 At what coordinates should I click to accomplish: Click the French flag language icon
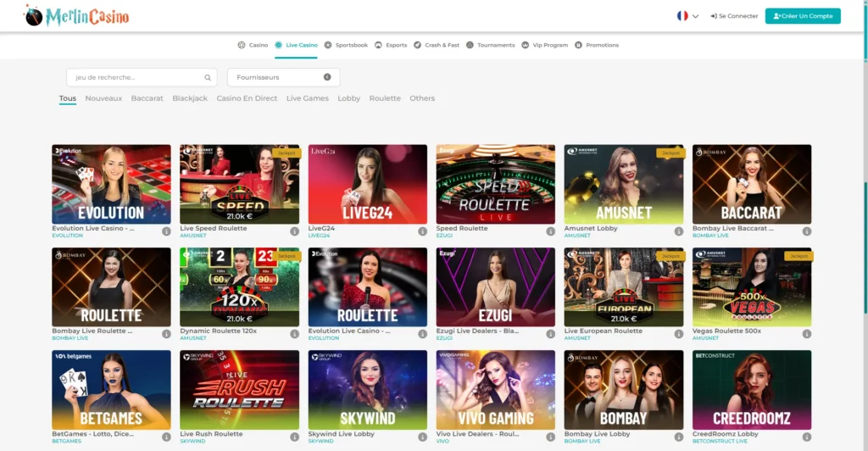682,16
